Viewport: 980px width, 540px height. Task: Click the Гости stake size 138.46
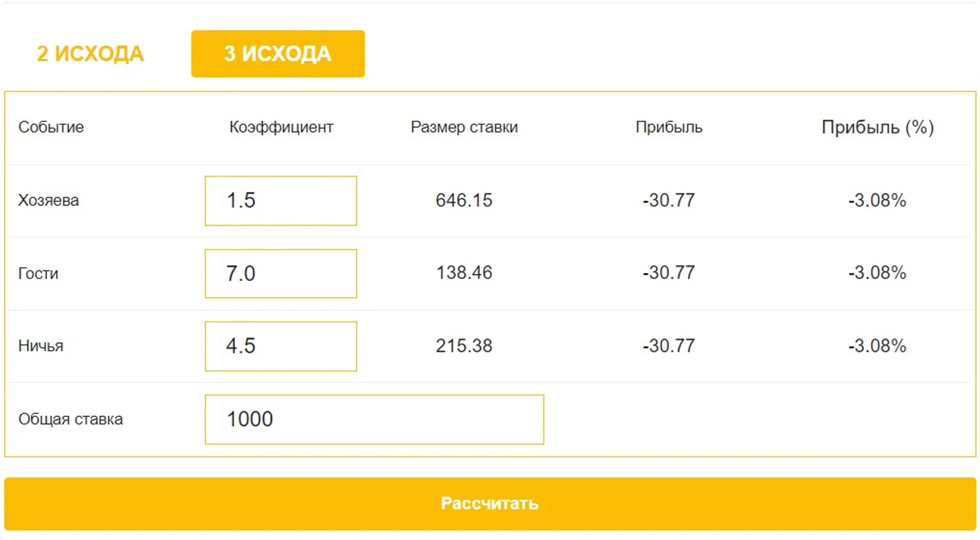click(x=464, y=273)
